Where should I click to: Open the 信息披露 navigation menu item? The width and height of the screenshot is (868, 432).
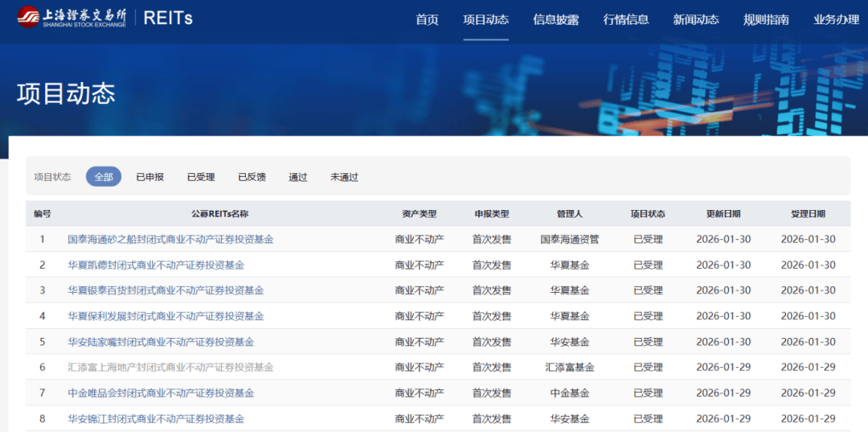click(555, 19)
